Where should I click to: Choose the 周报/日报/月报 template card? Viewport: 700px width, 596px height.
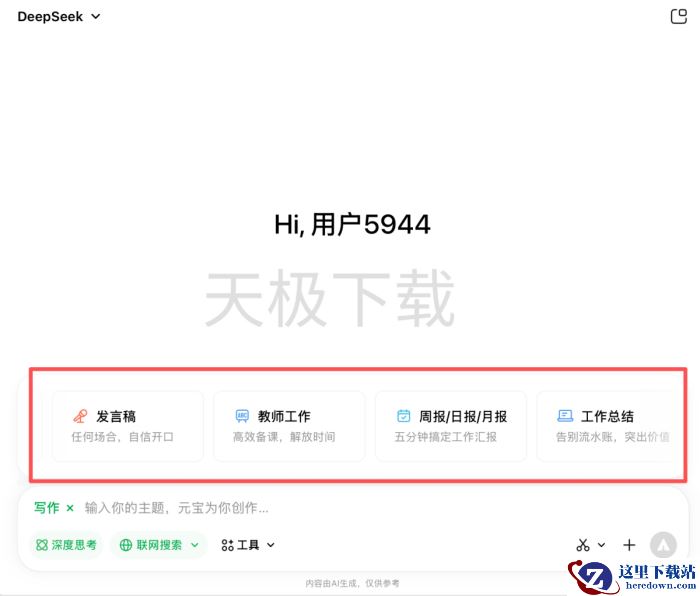click(x=451, y=426)
